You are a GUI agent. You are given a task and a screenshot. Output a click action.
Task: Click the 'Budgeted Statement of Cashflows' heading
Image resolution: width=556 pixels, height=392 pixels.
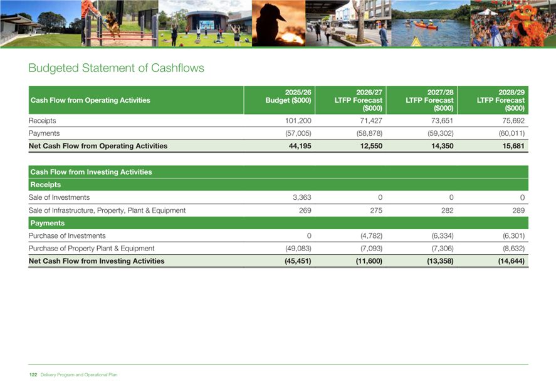click(x=116, y=68)
